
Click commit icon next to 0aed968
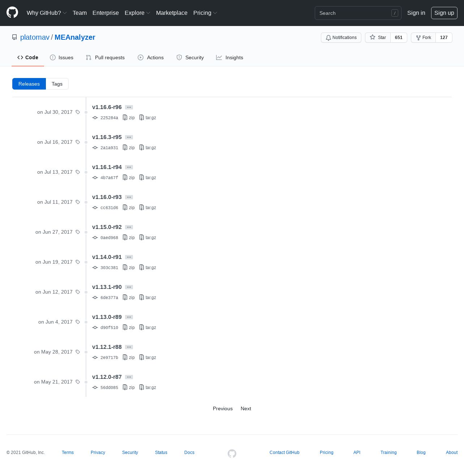(x=95, y=238)
